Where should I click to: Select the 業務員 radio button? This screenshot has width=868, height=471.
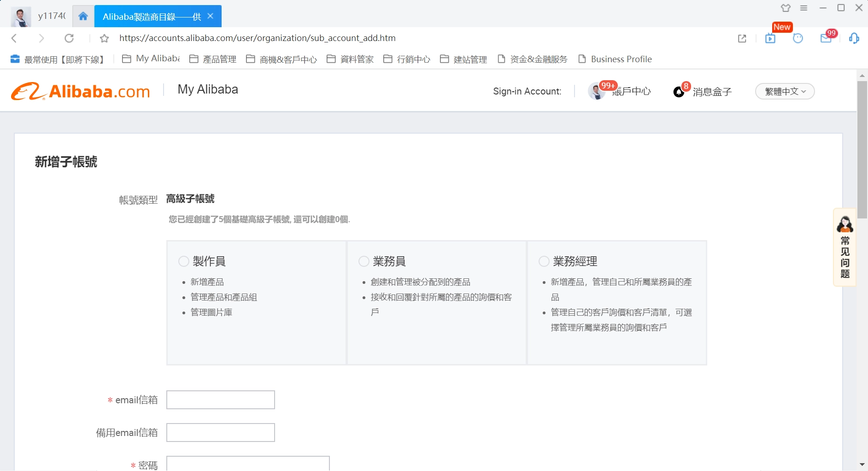(x=364, y=261)
